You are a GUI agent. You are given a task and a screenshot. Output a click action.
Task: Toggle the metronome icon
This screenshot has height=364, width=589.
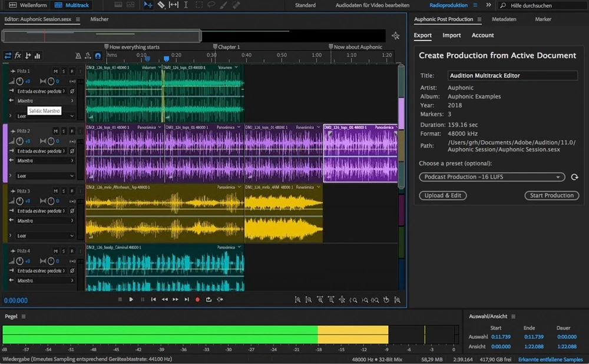click(78, 56)
